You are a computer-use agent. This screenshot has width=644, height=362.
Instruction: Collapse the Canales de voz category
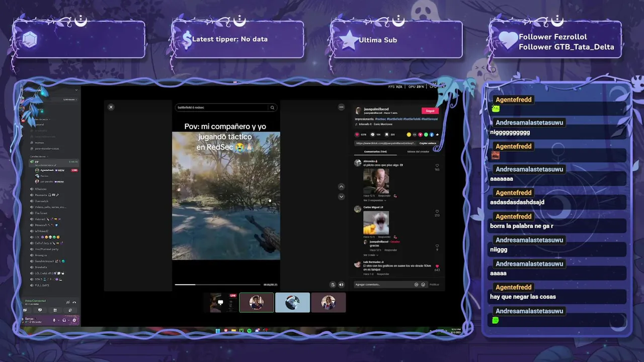pos(40,156)
